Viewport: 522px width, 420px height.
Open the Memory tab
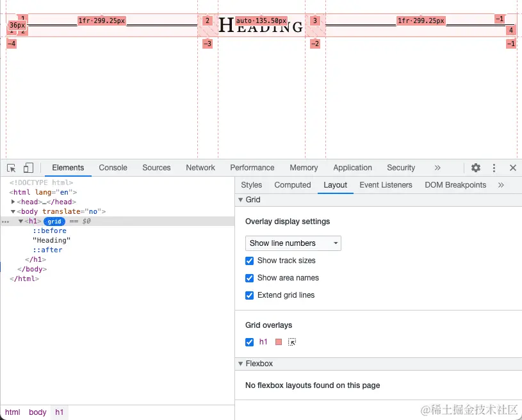click(304, 168)
